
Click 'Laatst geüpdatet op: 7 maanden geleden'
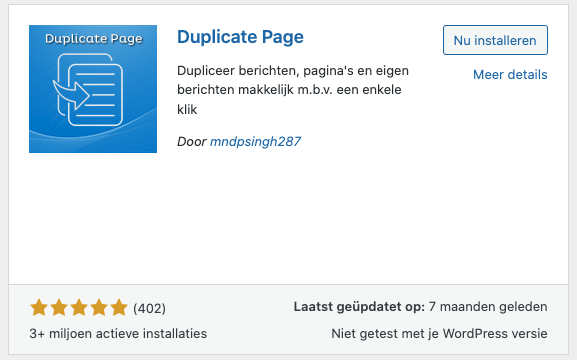(420, 307)
